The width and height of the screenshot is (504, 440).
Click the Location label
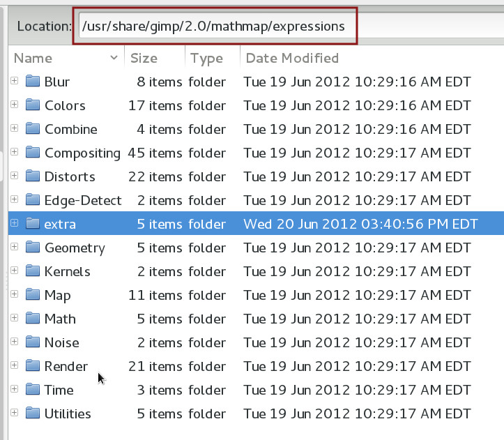(44, 26)
